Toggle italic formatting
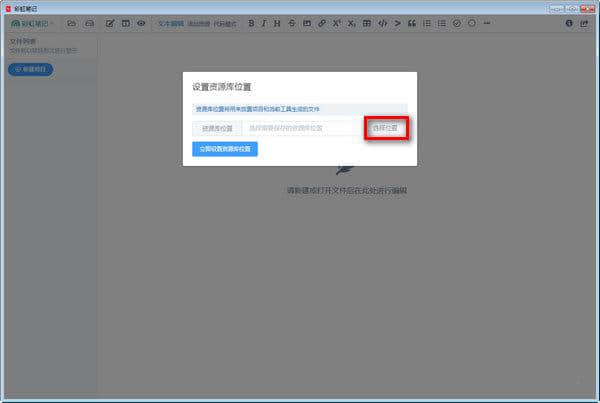The height and width of the screenshot is (403, 600). click(264, 23)
